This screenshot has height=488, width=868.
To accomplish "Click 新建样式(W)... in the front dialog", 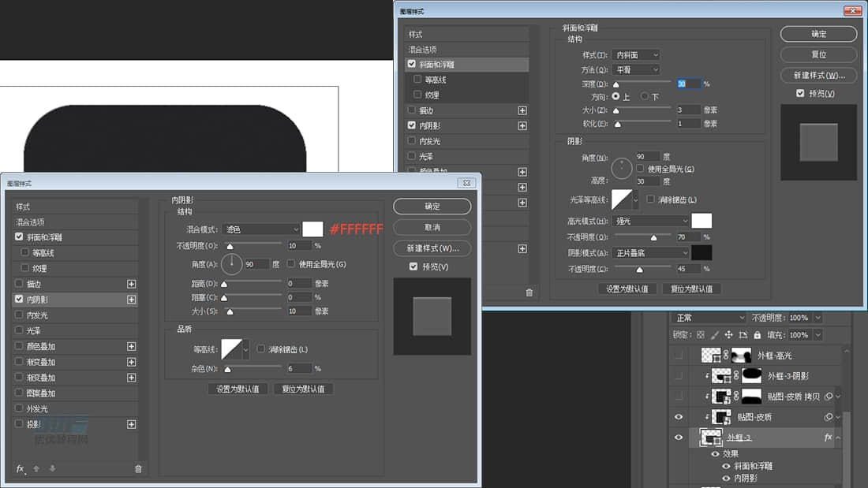I will point(432,248).
